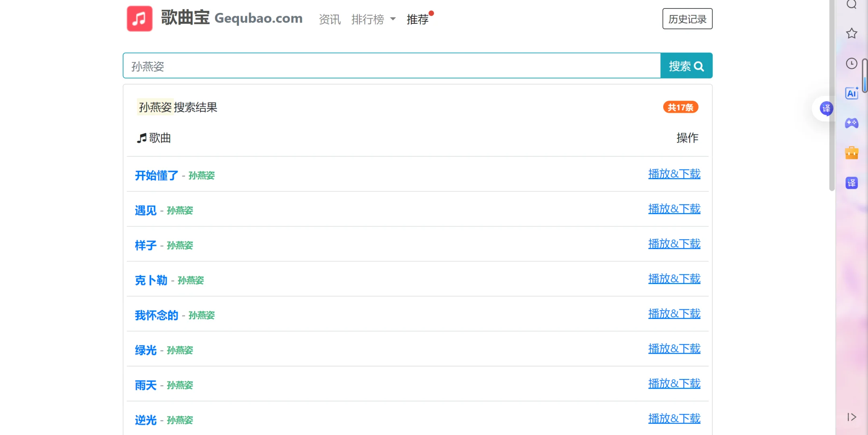This screenshot has height=435, width=868.
Task: Open the sidebar search magnifier icon
Action: click(x=852, y=4)
